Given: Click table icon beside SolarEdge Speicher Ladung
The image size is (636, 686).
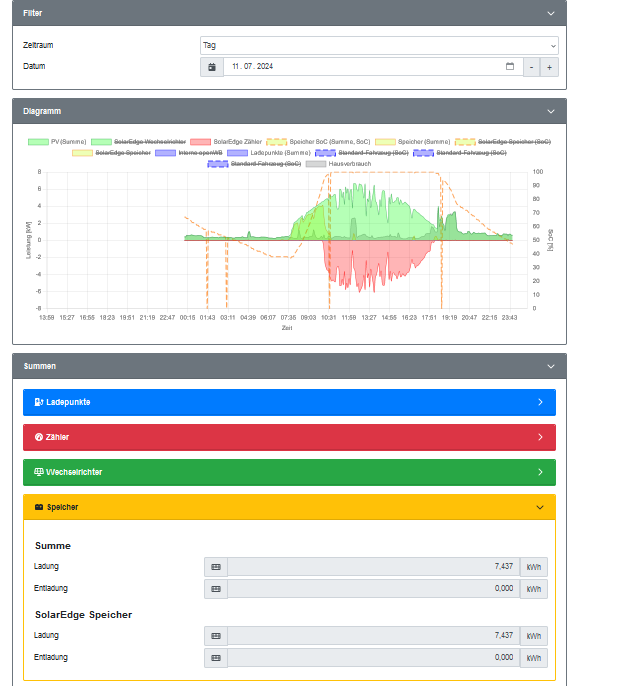Looking at the screenshot, I should [216, 636].
